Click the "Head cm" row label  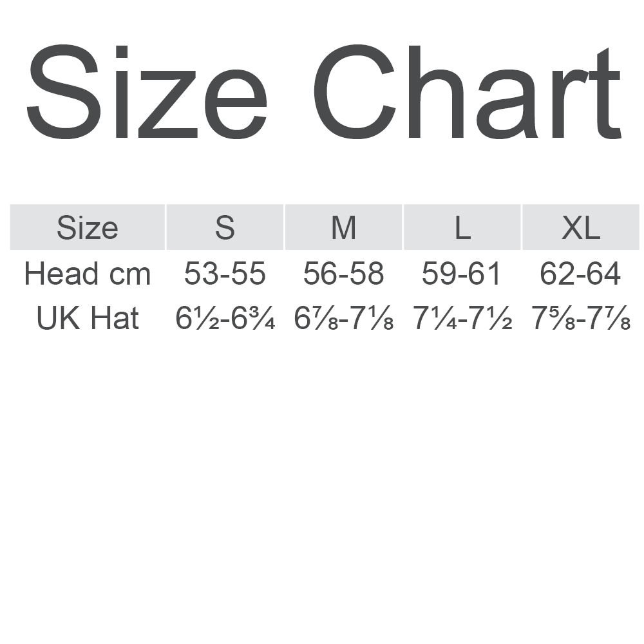coord(88,274)
